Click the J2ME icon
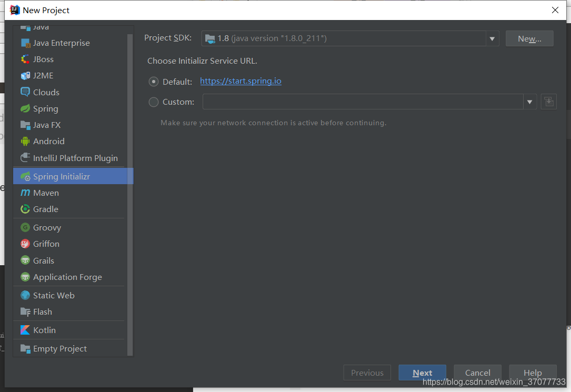This screenshot has width=571, height=392. [x=25, y=76]
